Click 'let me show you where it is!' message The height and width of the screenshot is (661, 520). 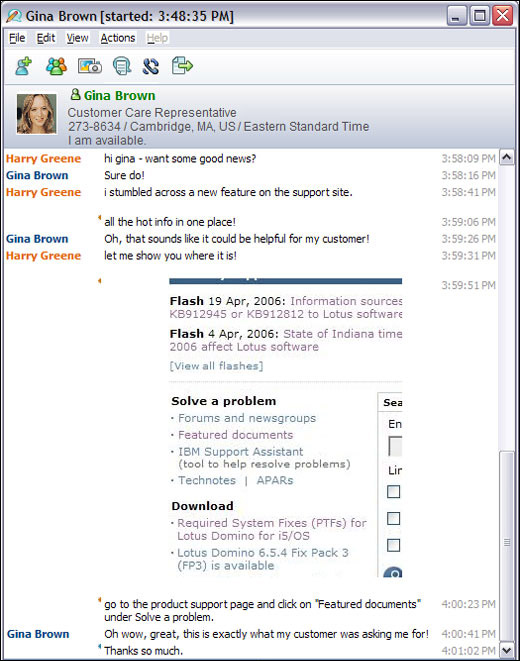(x=170, y=255)
